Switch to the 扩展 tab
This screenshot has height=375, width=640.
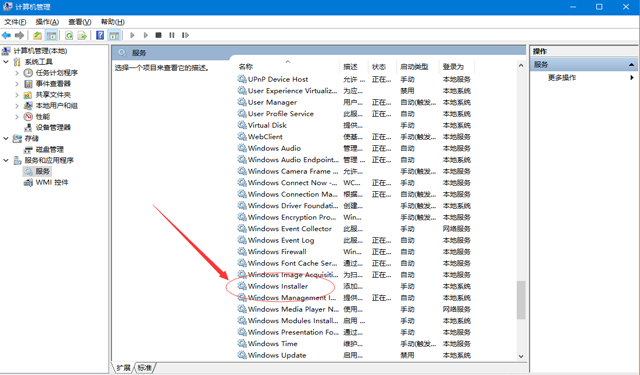123,368
